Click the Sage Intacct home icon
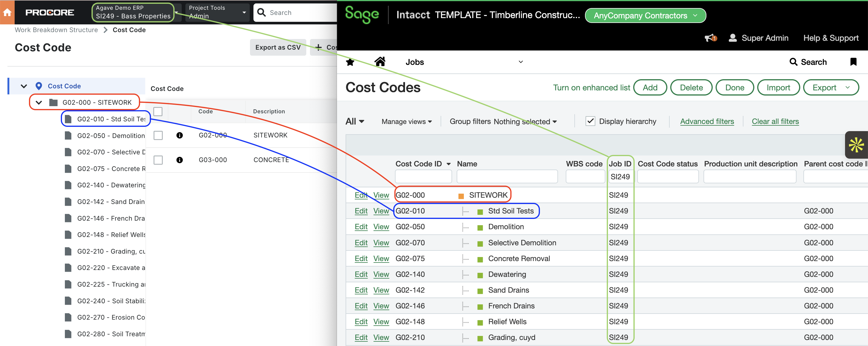The width and height of the screenshot is (868, 346). (380, 62)
